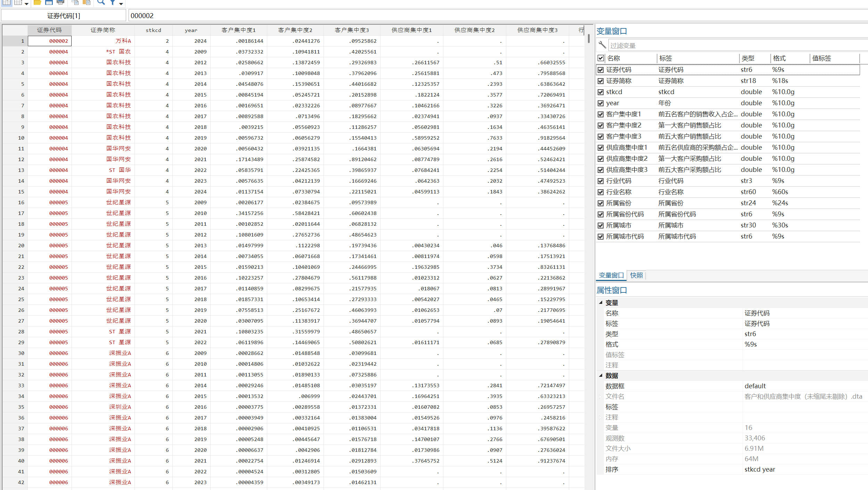Click the Open file folder icon
This screenshot has height=490, width=868.
click(x=37, y=2)
